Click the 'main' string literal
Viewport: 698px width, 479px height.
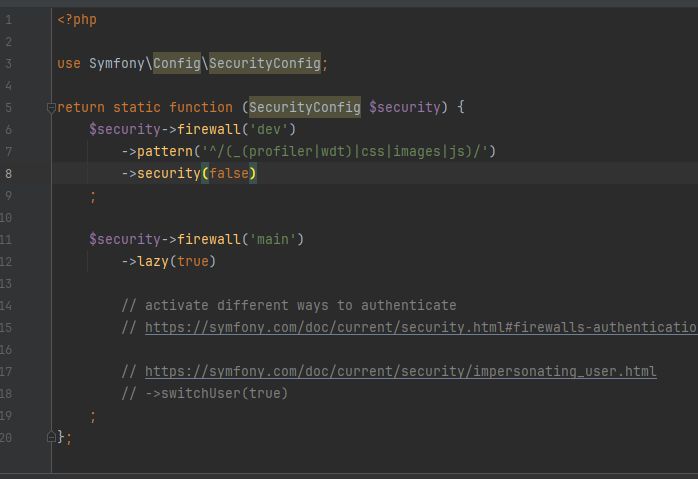point(273,239)
